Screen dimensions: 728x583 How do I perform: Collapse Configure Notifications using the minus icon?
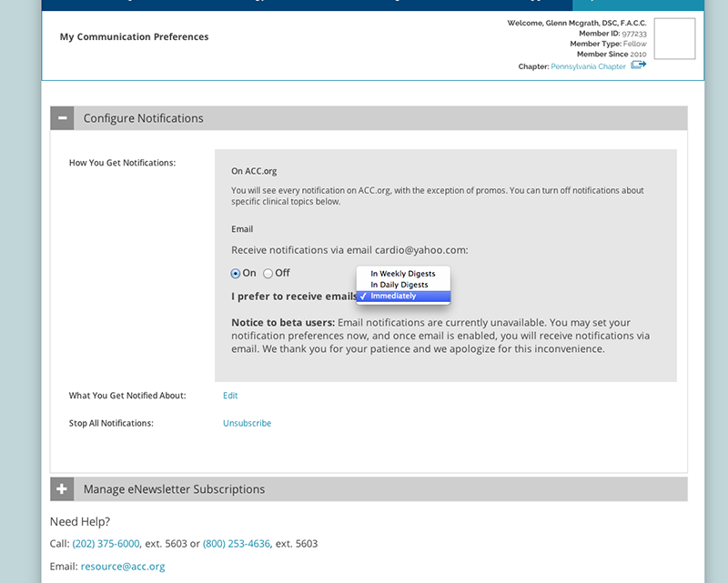pyautogui.click(x=62, y=118)
